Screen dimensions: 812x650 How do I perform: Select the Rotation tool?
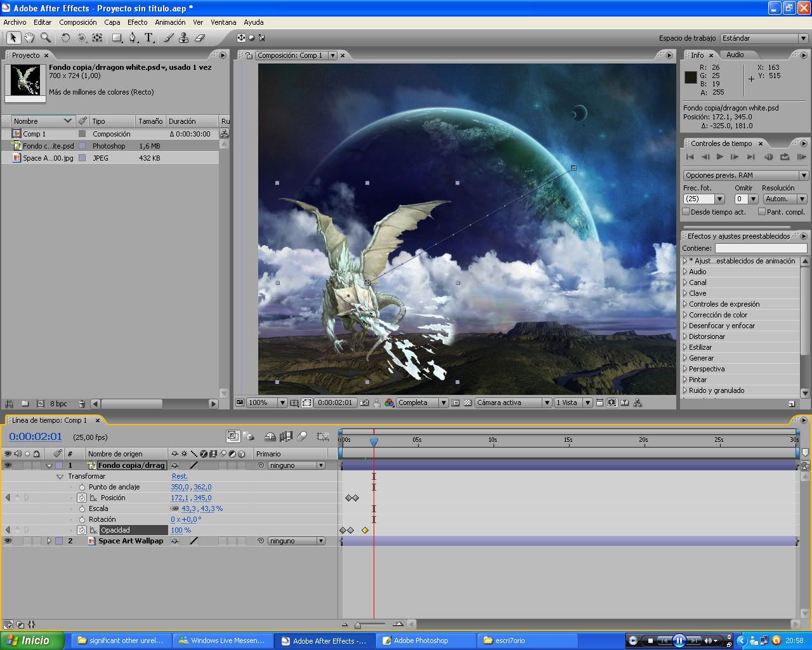[65, 38]
